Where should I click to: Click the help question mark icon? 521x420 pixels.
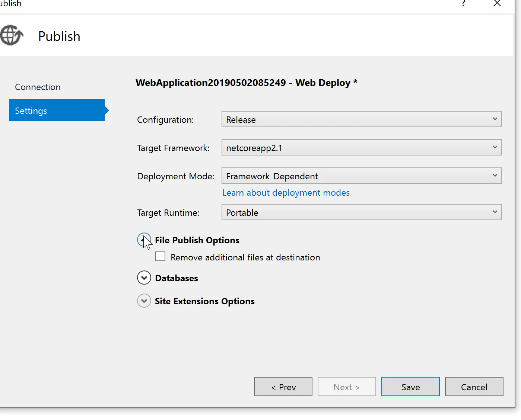click(x=463, y=4)
